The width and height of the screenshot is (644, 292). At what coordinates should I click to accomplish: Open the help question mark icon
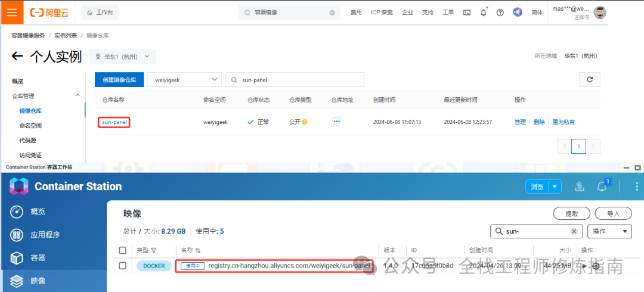click(x=500, y=13)
